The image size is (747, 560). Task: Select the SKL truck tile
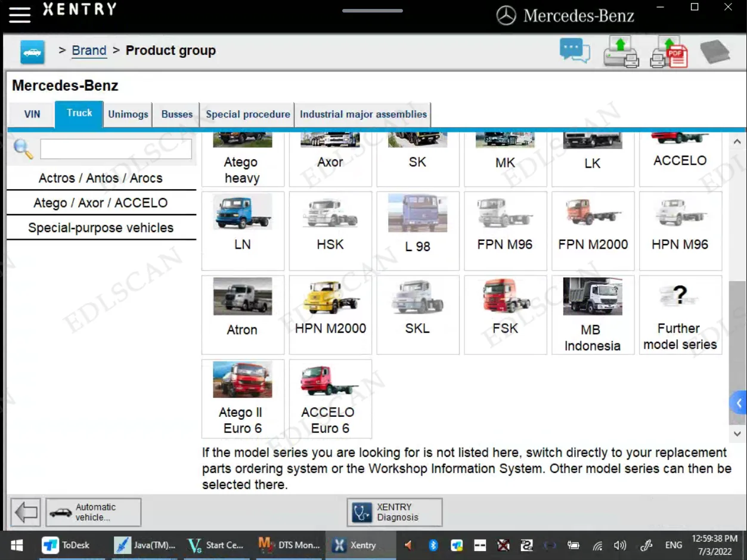point(418,315)
